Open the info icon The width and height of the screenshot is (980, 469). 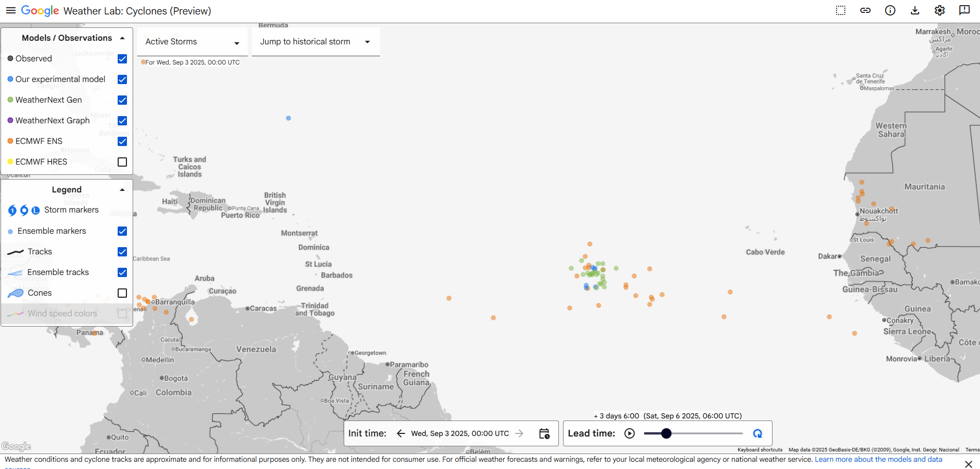(890, 10)
